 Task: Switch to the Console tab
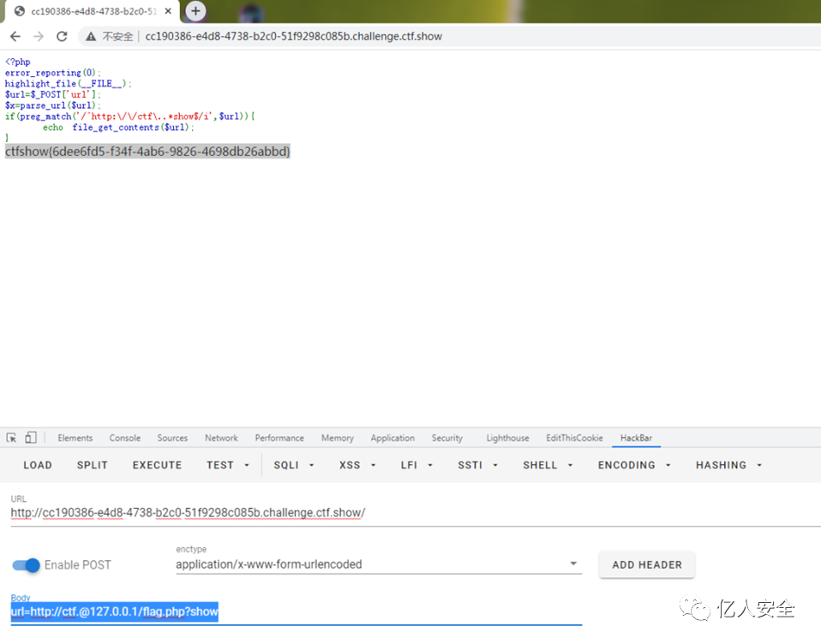(x=124, y=438)
